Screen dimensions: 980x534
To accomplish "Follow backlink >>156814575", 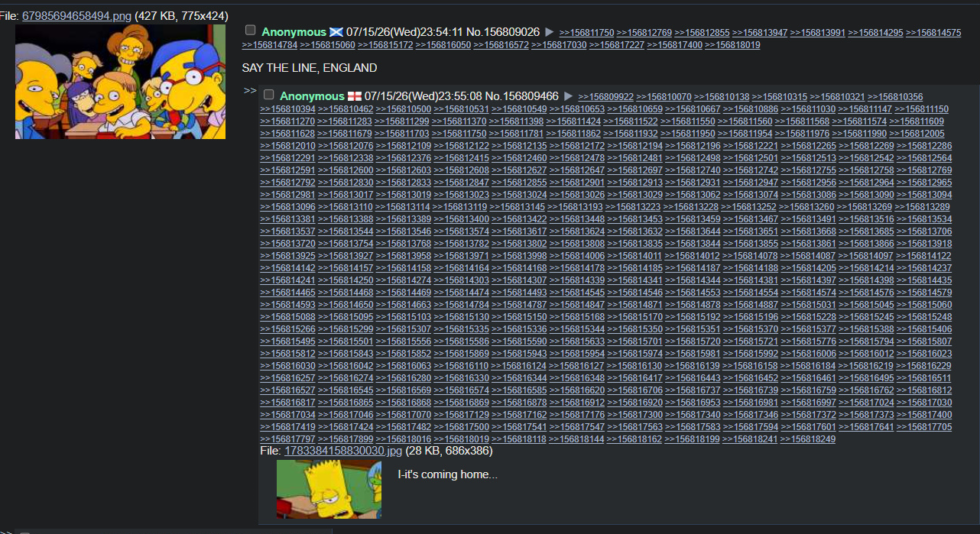I will [x=933, y=33].
